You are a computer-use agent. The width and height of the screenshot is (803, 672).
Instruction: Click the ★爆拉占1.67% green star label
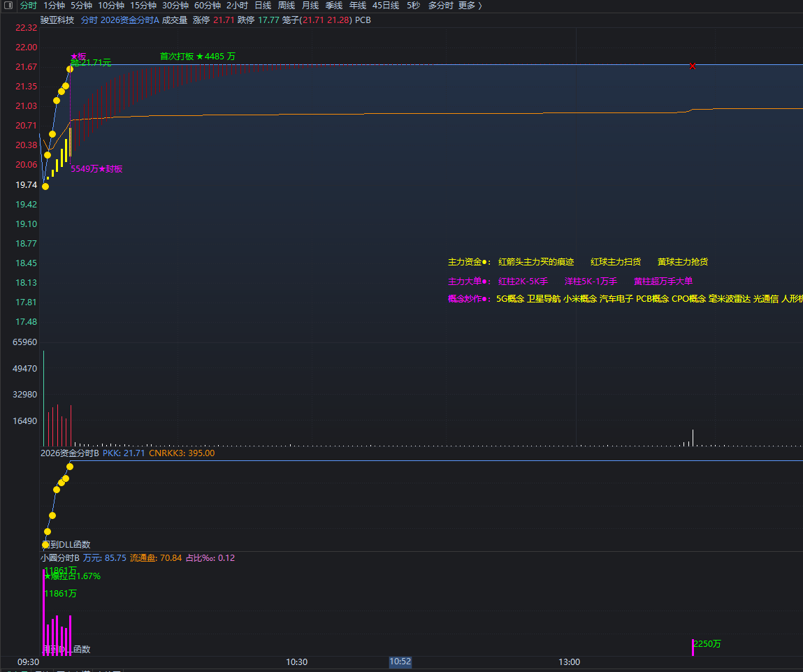point(72,576)
